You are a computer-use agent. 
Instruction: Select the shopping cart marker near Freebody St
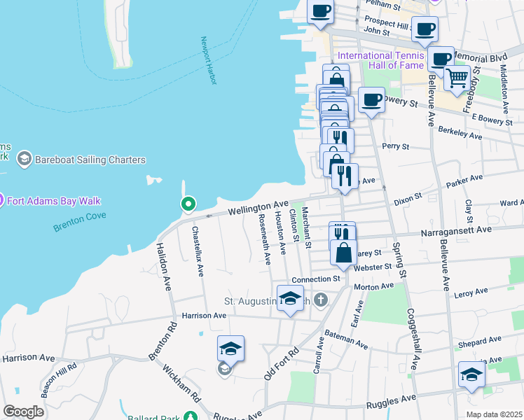457,79
